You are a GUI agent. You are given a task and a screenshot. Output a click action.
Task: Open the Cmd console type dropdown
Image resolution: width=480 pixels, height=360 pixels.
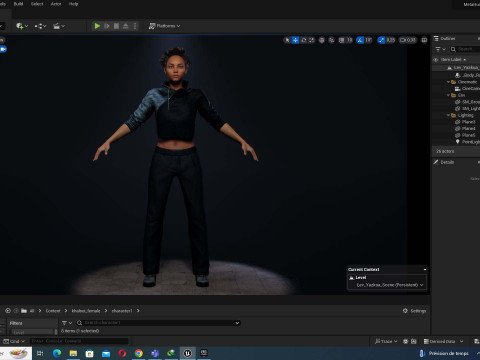tap(14, 341)
